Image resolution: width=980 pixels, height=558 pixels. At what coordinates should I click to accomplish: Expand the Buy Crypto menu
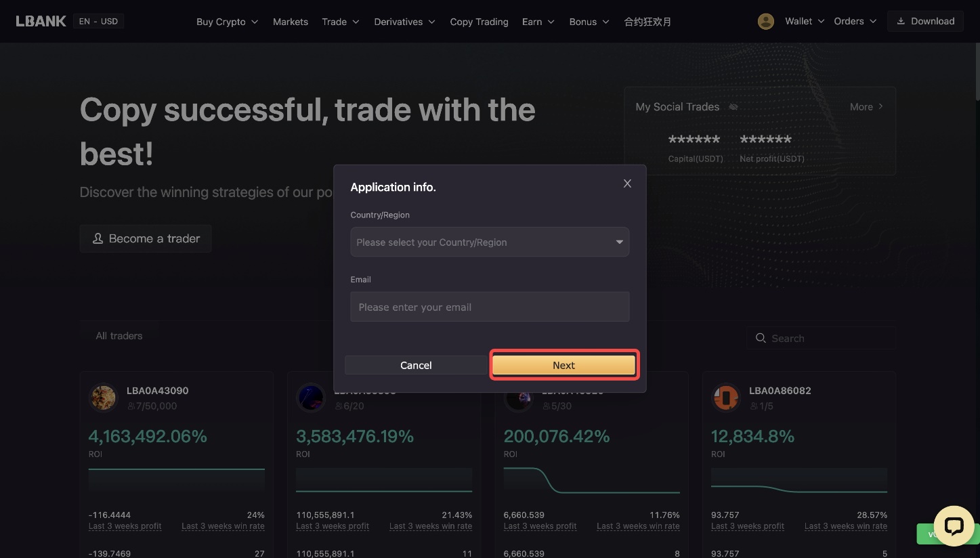click(x=227, y=22)
